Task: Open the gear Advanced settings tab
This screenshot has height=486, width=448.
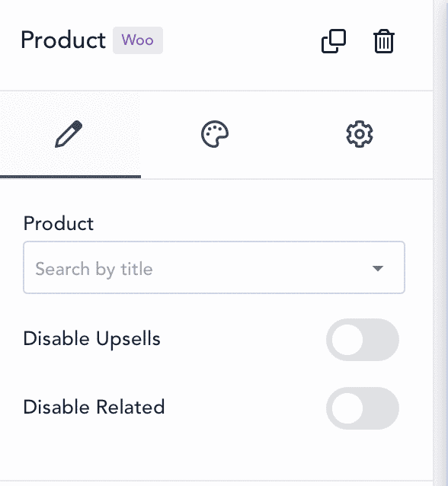Action: click(360, 134)
